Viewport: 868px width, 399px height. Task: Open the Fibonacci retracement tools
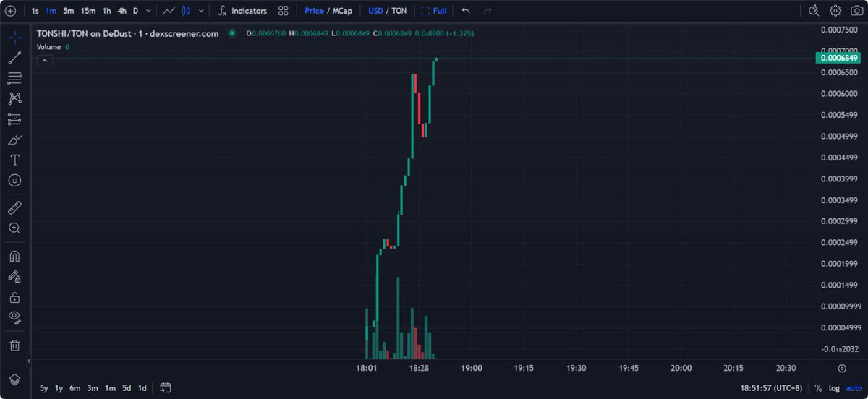click(x=14, y=78)
